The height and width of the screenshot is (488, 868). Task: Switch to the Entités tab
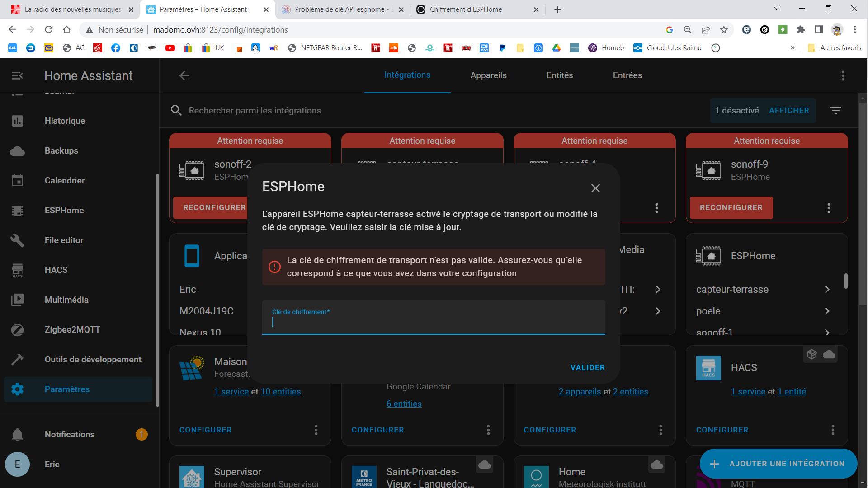pyautogui.click(x=560, y=75)
